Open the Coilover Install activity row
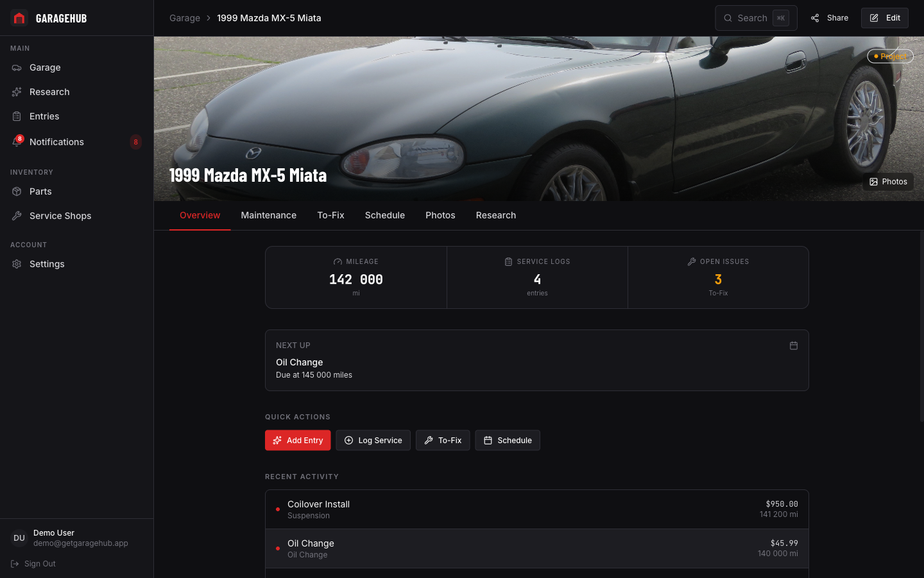The width and height of the screenshot is (924, 578). [x=537, y=509]
